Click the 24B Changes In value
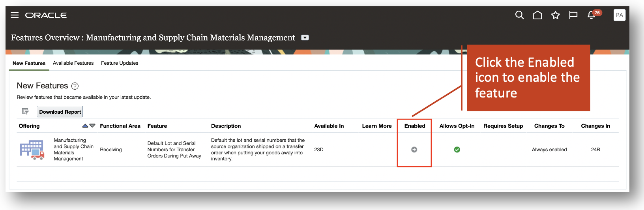The width and height of the screenshot is (644, 210). click(595, 150)
